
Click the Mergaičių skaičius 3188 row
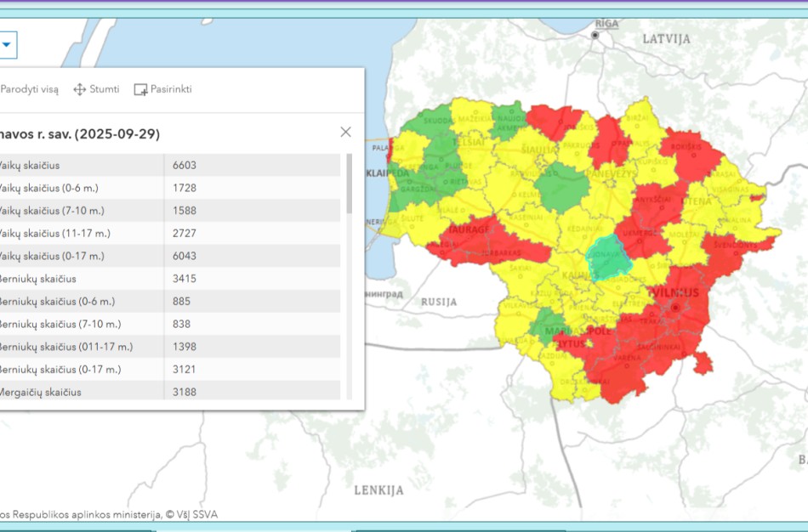[x=170, y=392]
